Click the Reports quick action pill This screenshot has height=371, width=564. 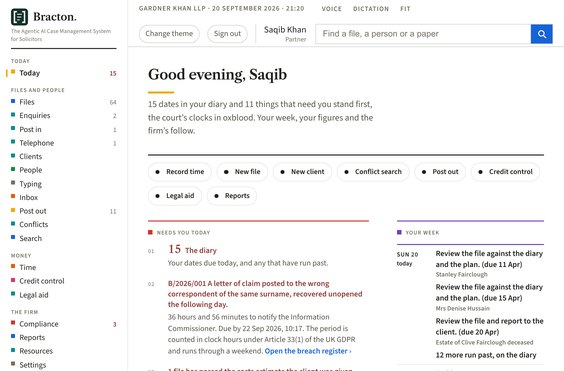tap(232, 196)
